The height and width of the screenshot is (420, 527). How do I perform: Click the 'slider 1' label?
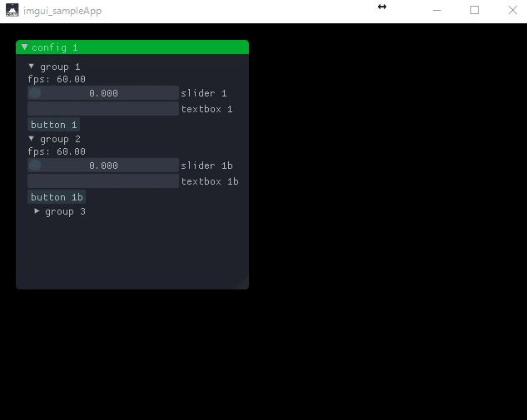point(204,93)
